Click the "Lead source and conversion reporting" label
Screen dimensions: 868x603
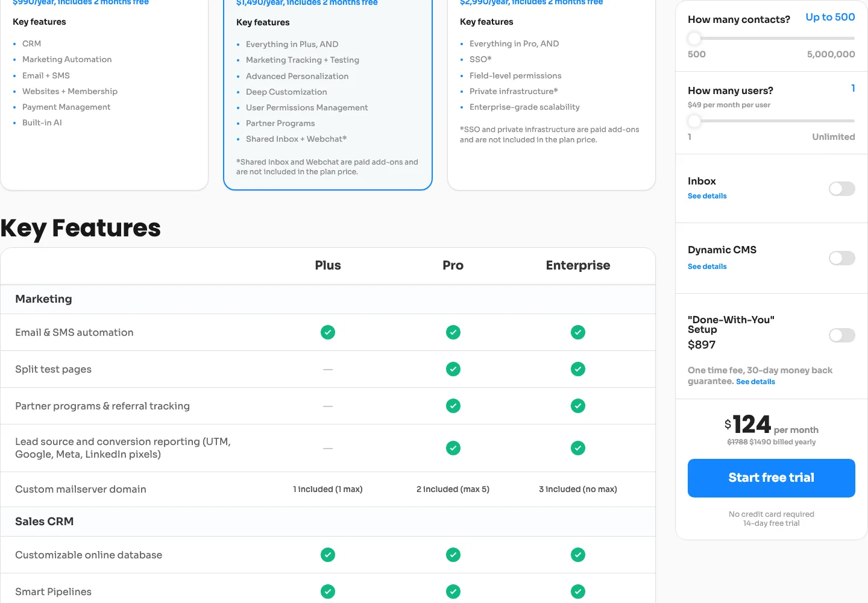123,448
